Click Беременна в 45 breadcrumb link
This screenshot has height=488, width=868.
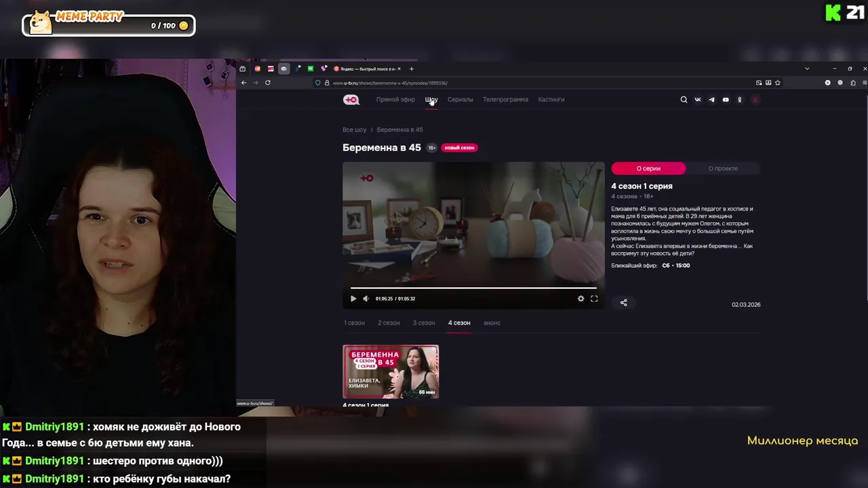[x=399, y=129]
